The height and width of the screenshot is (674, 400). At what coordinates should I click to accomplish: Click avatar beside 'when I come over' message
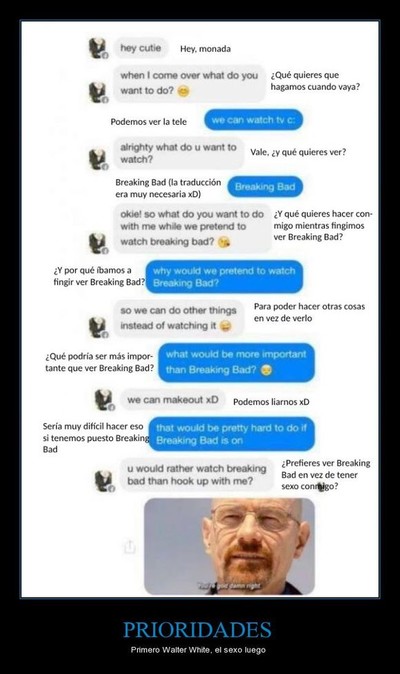point(98,92)
